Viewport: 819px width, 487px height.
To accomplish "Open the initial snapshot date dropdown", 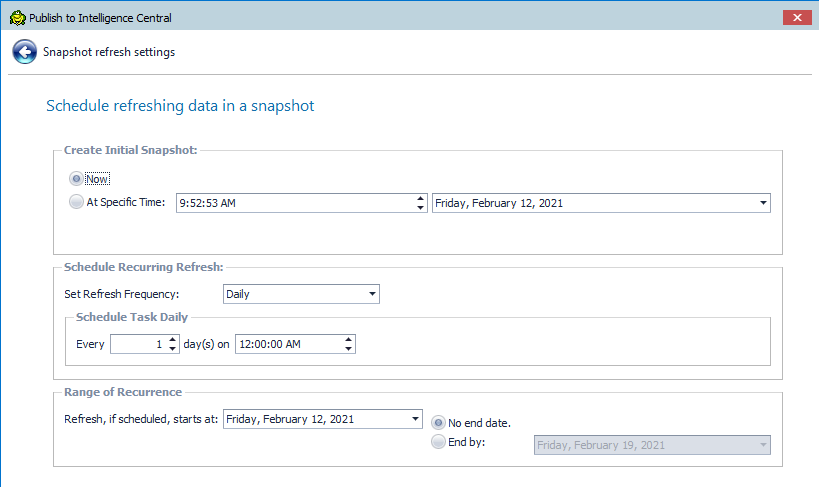I will click(x=763, y=203).
